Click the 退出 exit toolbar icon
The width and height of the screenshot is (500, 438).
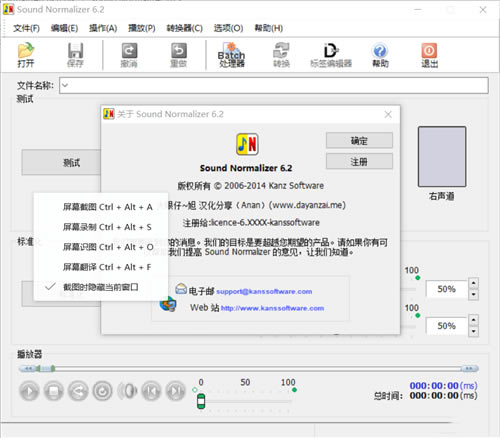point(429,55)
